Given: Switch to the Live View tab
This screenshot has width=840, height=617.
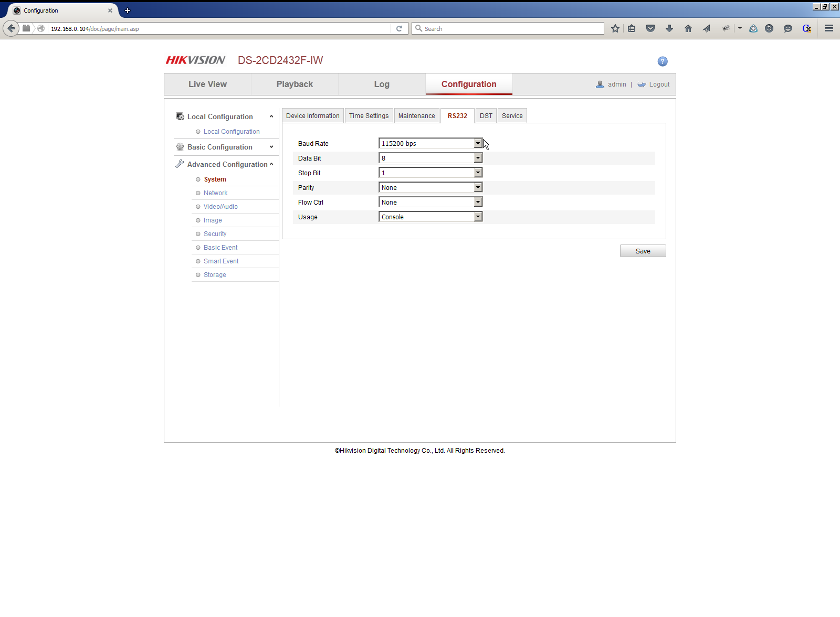Looking at the screenshot, I should (208, 84).
